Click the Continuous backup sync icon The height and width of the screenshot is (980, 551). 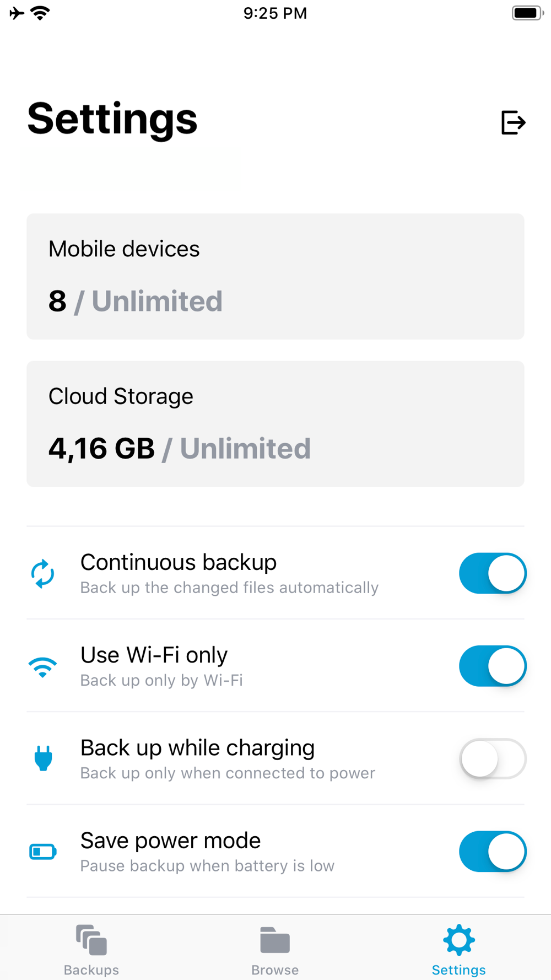(x=42, y=574)
